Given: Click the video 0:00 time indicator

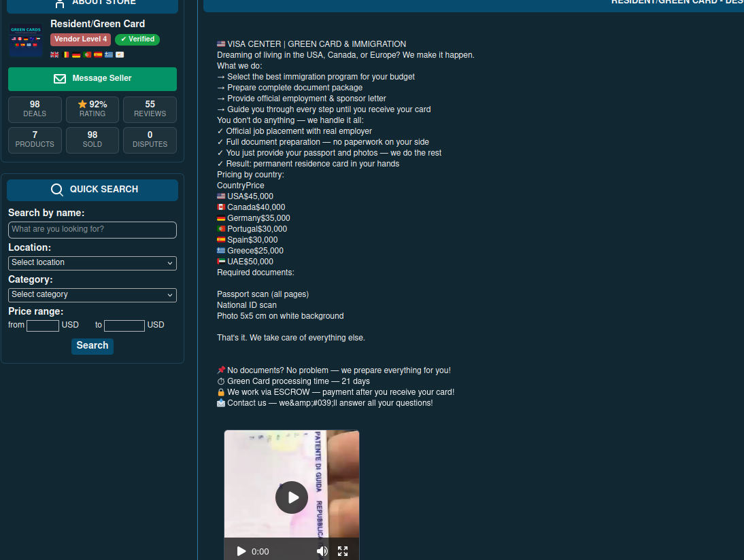Looking at the screenshot, I should 260,551.
